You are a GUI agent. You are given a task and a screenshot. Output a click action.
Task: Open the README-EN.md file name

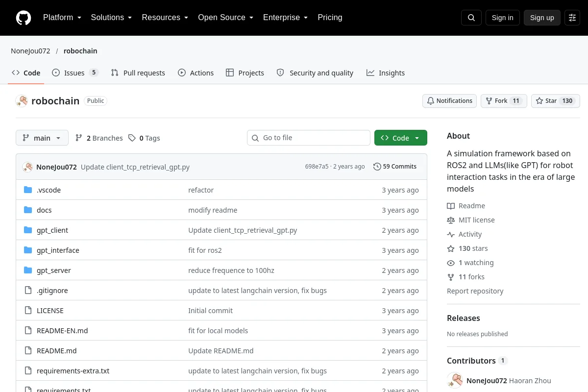click(x=62, y=331)
